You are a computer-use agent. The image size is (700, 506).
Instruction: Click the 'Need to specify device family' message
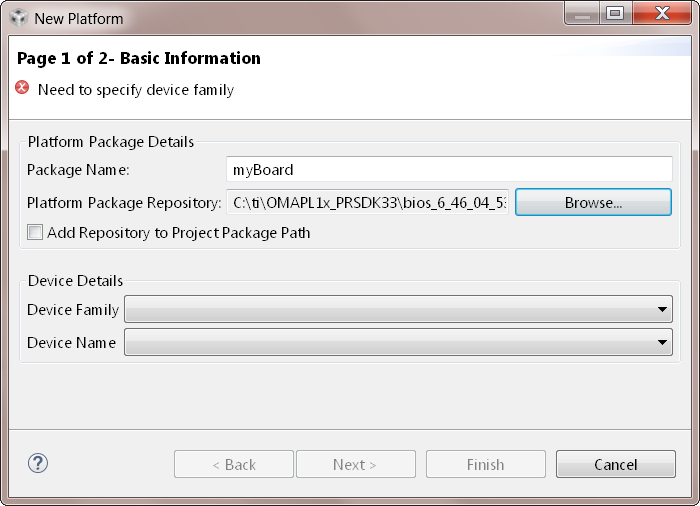[136, 90]
